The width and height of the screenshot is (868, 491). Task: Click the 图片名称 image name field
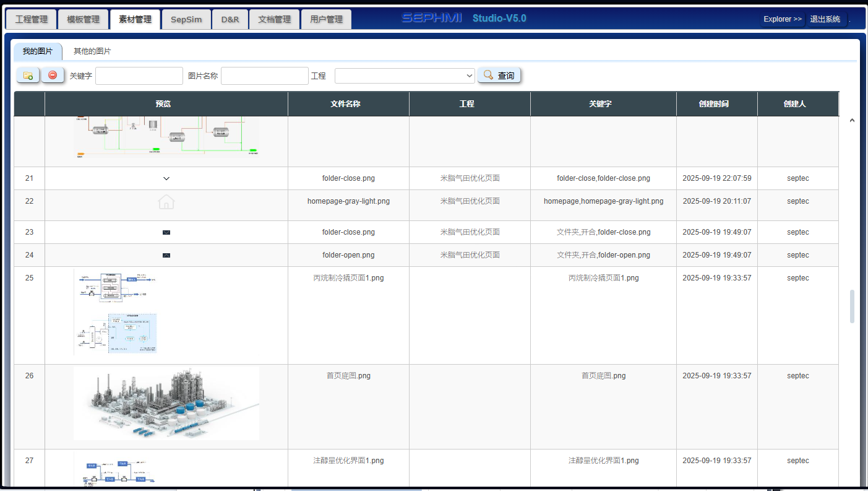tap(264, 76)
